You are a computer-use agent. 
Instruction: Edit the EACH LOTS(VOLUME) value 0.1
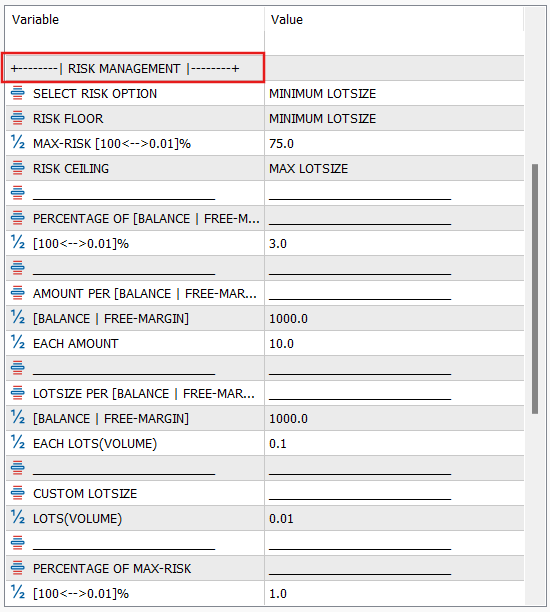pyautogui.click(x=394, y=443)
